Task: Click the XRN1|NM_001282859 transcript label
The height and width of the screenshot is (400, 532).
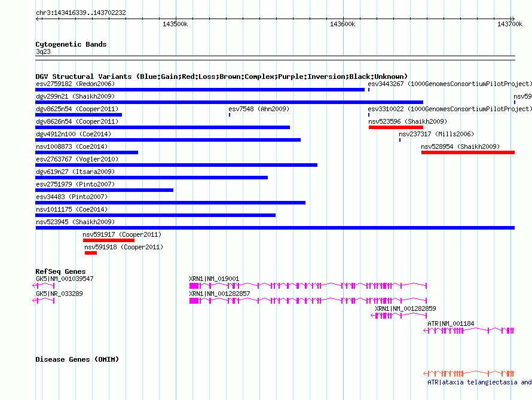Action: (405, 309)
